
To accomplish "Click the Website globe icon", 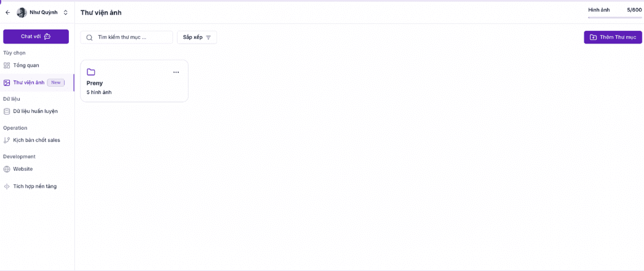I will [7, 169].
